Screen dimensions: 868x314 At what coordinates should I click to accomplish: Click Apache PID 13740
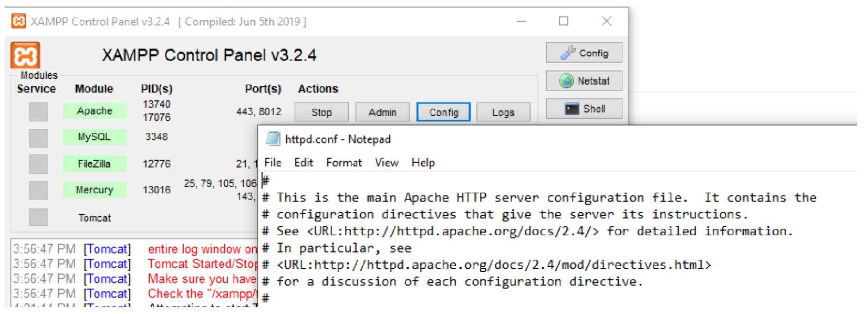(x=157, y=104)
